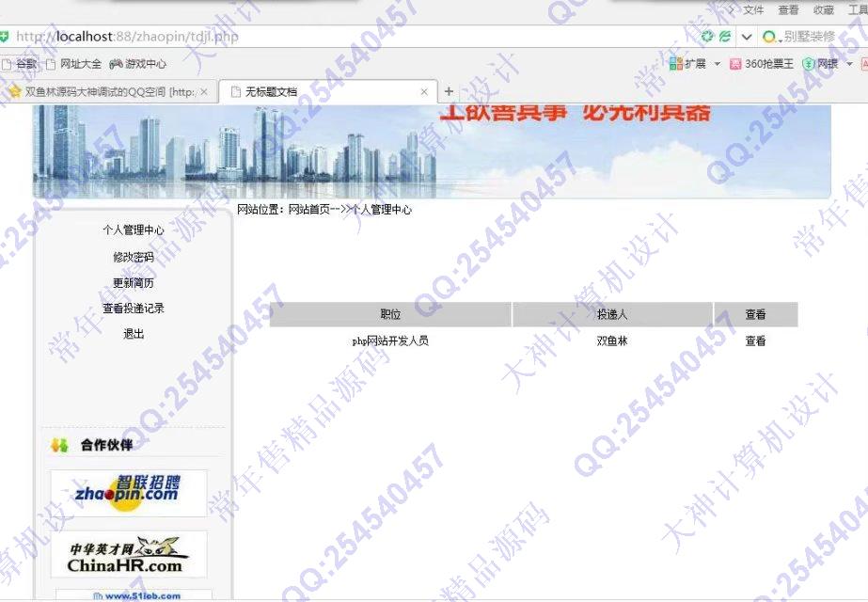Viewport: 868px width, 602px height.
Task: Open 查看投递记录 in the sidebar
Action: tap(134, 309)
